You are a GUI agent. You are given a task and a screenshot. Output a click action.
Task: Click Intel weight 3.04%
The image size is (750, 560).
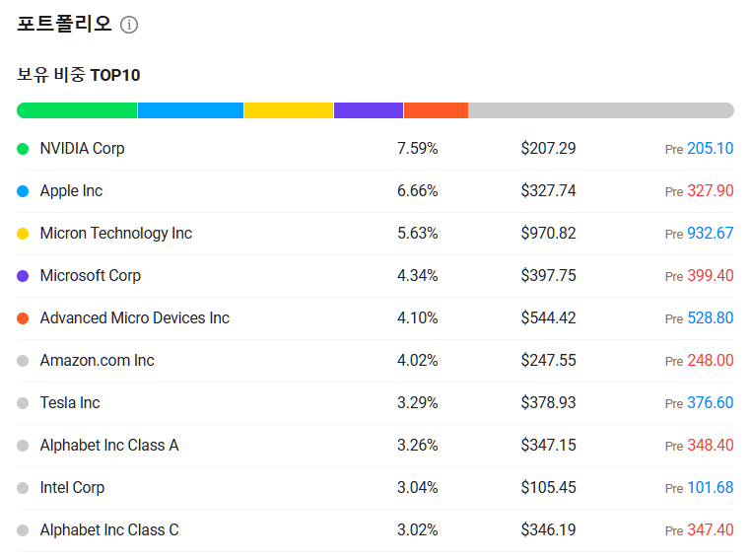point(418,487)
